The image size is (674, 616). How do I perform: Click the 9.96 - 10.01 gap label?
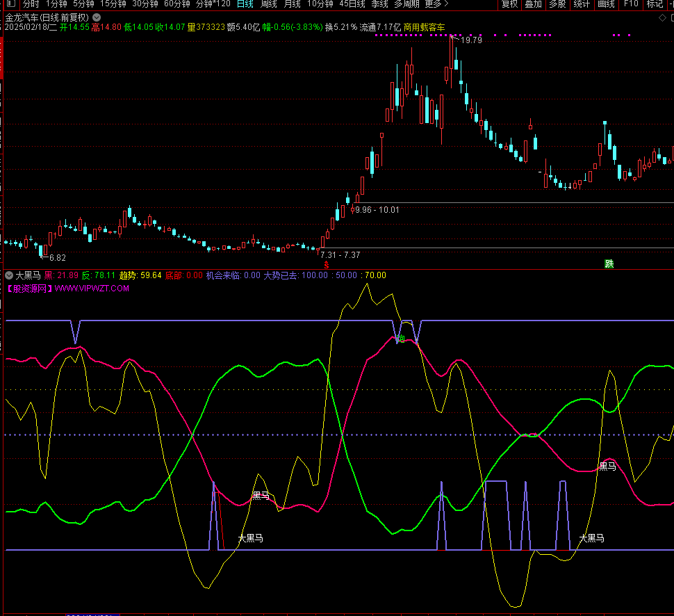point(377,210)
